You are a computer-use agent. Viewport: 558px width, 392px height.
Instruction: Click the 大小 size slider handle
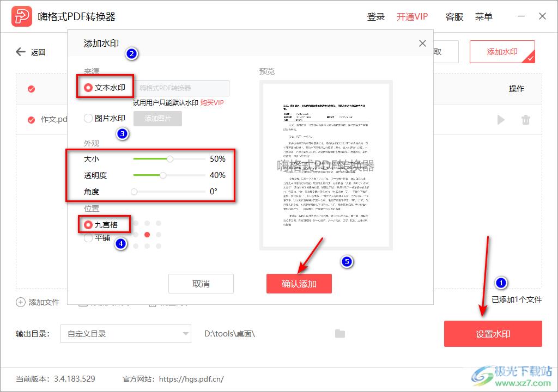[170, 159]
